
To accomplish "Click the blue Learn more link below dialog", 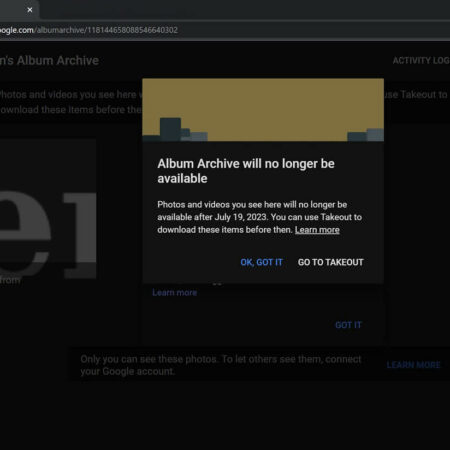I will click(174, 293).
